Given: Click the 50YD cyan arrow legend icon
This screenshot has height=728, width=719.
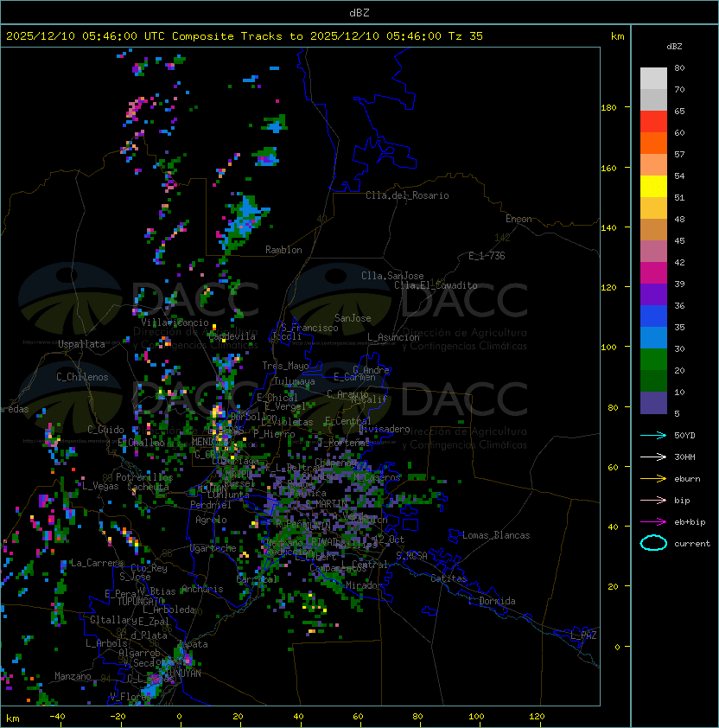Looking at the screenshot, I should [x=653, y=436].
